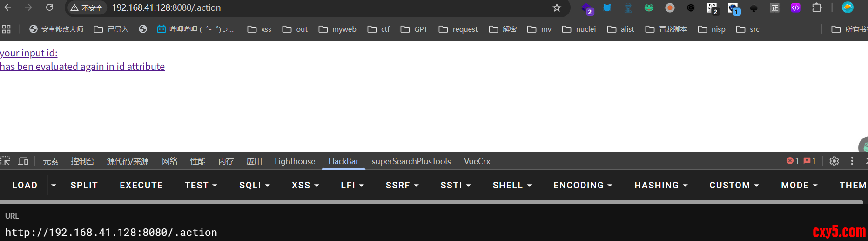Switch to the VueCrx DevTools tab
The width and height of the screenshot is (868, 241).
[477, 161]
